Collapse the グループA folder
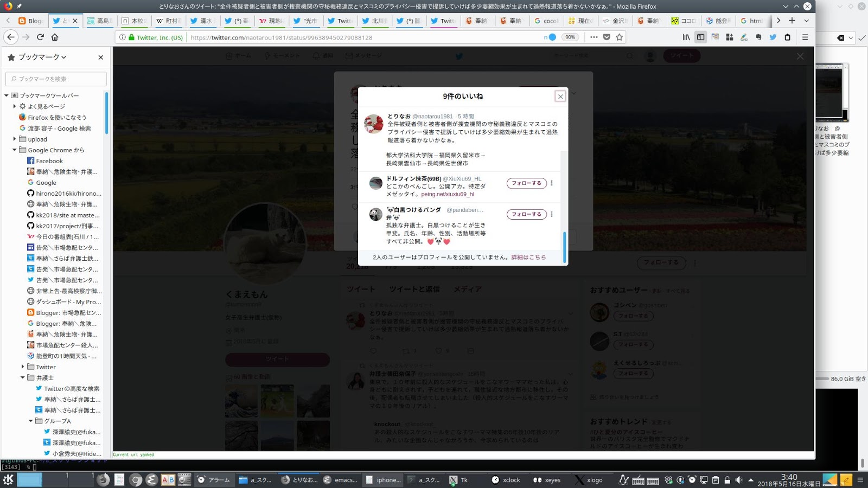This screenshot has height=488, width=868. click(x=31, y=421)
